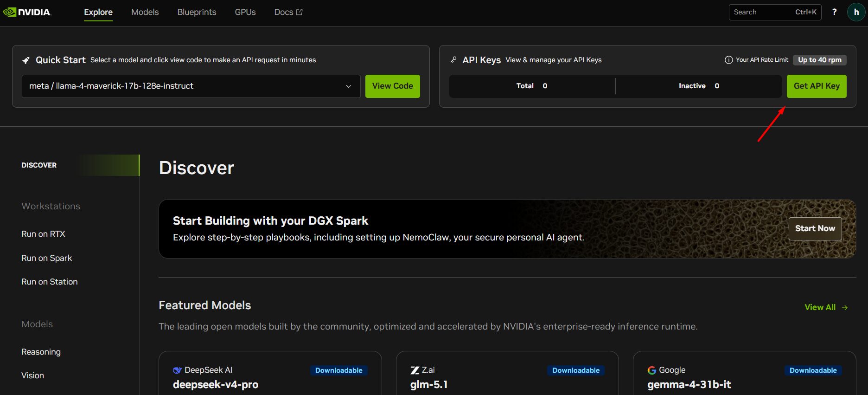The width and height of the screenshot is (868, 395).
Task: Go to the Blueprints tab
Action: point(197,12)
